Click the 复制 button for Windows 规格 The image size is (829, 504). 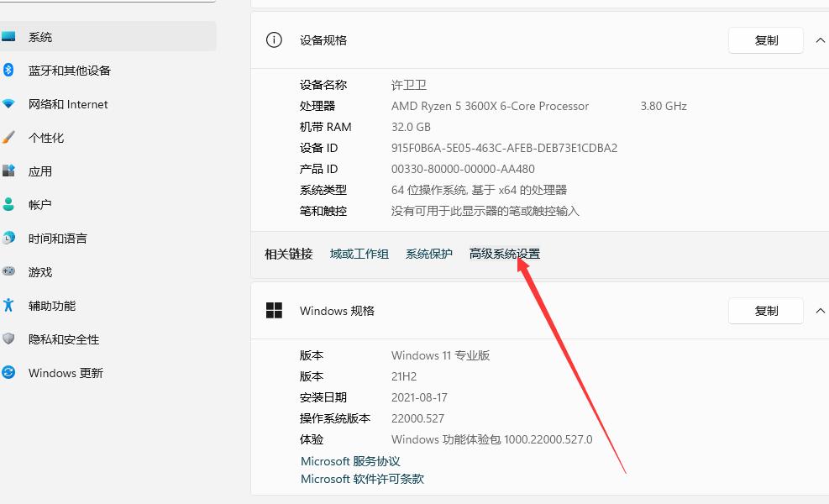coord(765,310)
